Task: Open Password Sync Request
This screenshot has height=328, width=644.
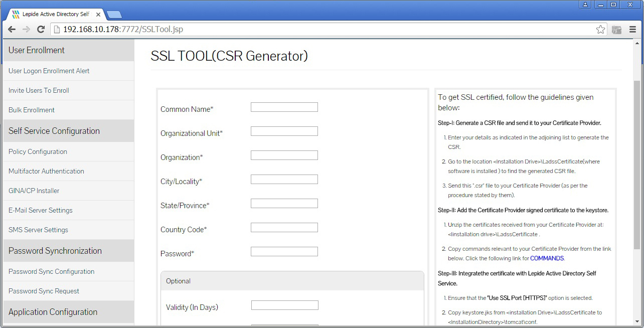Action: pyautogui.click(x=69, y=291)
